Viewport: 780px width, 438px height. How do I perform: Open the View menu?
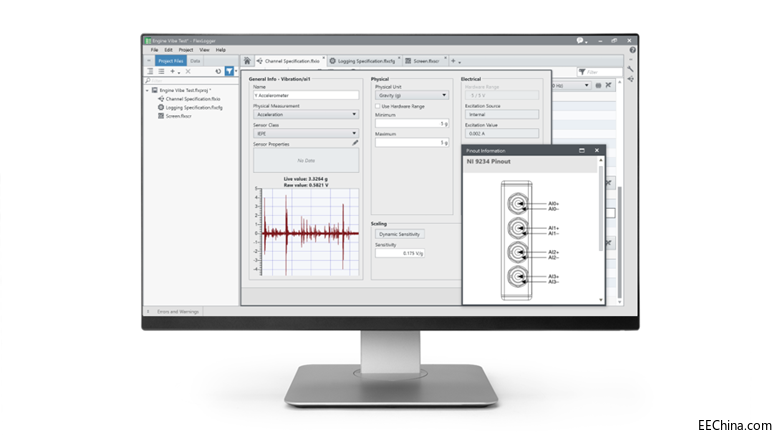204,50
